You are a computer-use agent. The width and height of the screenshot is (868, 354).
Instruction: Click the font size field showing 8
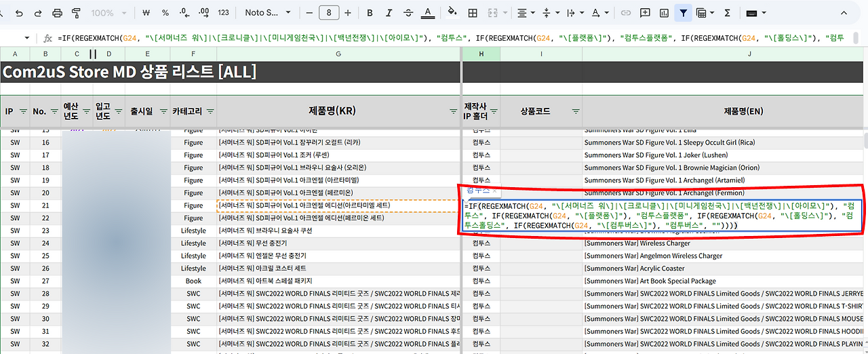pos(329,13)
